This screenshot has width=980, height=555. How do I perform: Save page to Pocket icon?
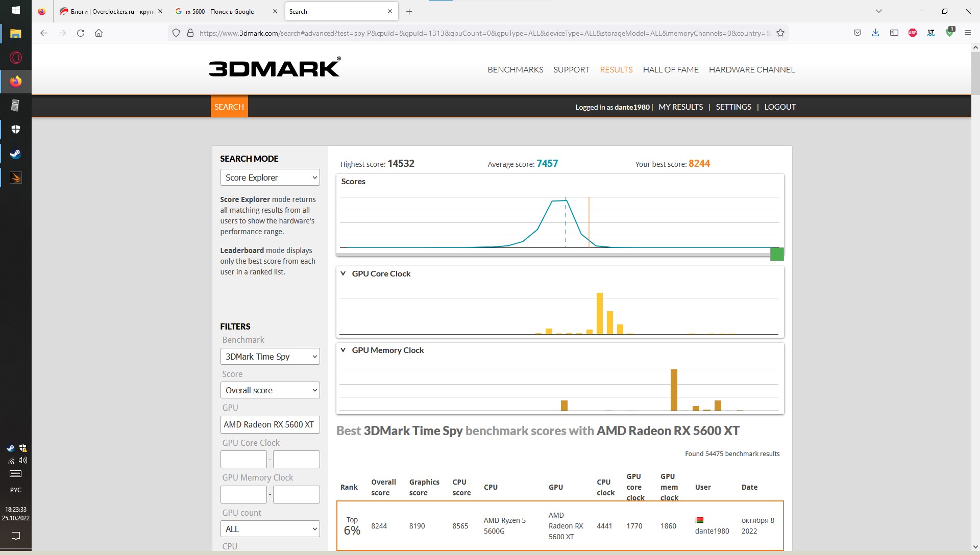[857, 33]
